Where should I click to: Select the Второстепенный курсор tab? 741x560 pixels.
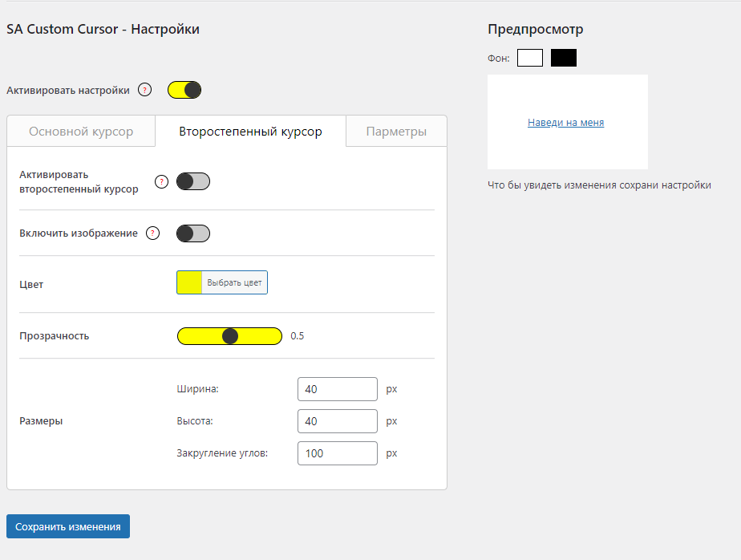[x=250, y=132]
